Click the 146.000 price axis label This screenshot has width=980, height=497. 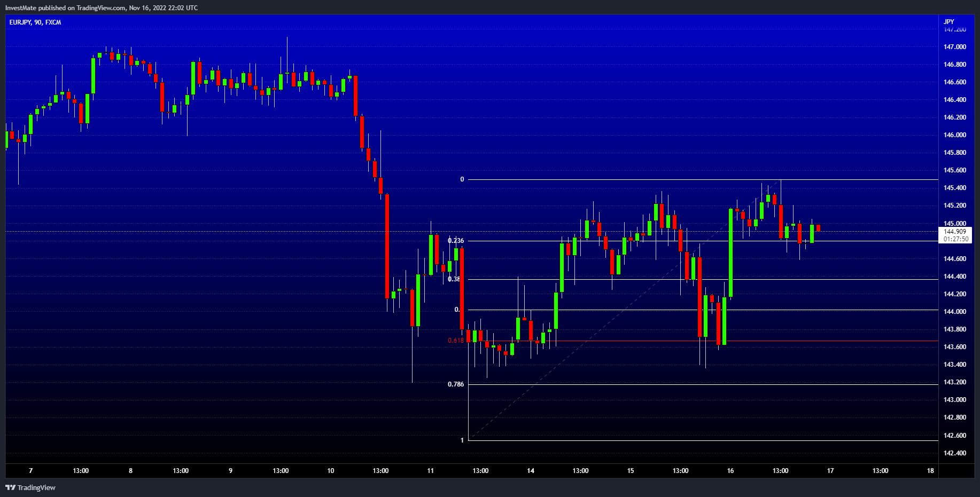pos(955,135)
